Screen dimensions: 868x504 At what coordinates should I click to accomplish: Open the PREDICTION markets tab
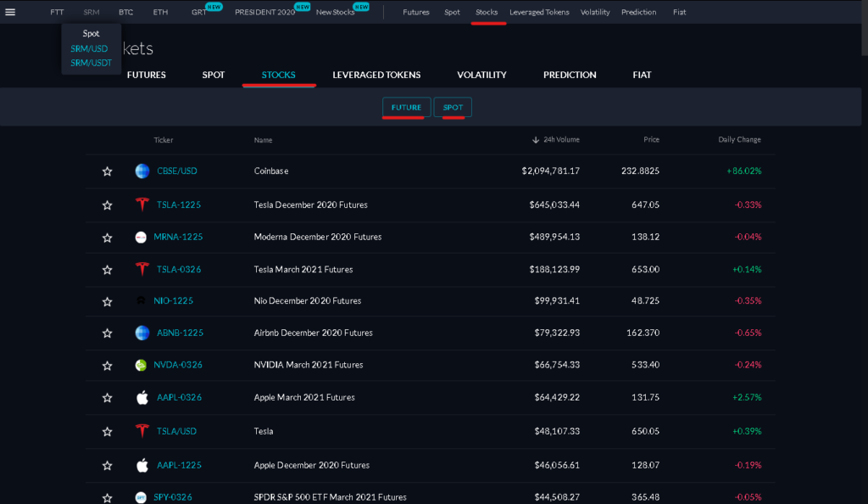(570, 75)
